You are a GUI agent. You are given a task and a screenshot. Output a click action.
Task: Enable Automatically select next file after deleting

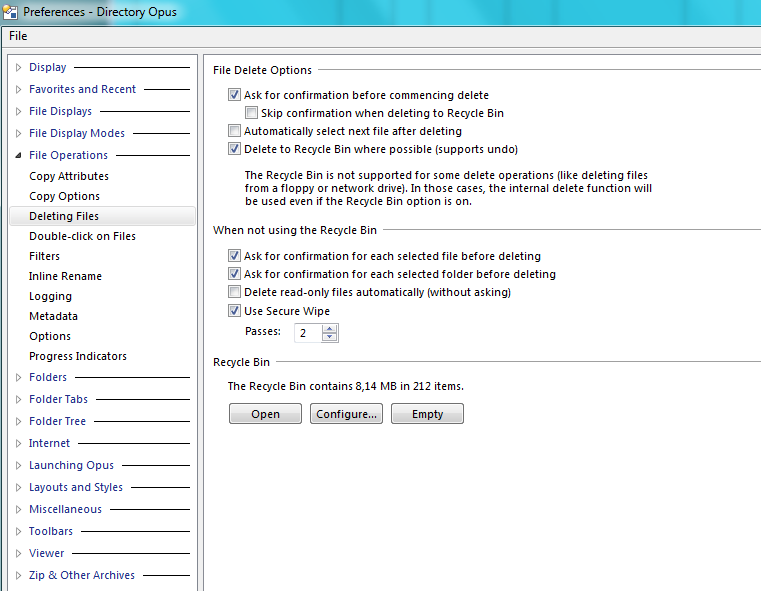pyautogui.click(x=234, y=131)
